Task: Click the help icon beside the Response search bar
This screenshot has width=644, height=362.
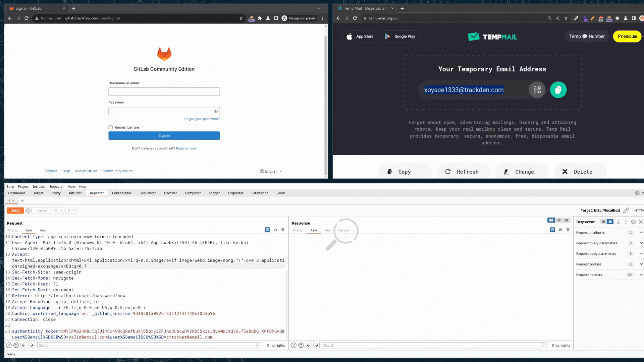Action: [x=293, y=345]
